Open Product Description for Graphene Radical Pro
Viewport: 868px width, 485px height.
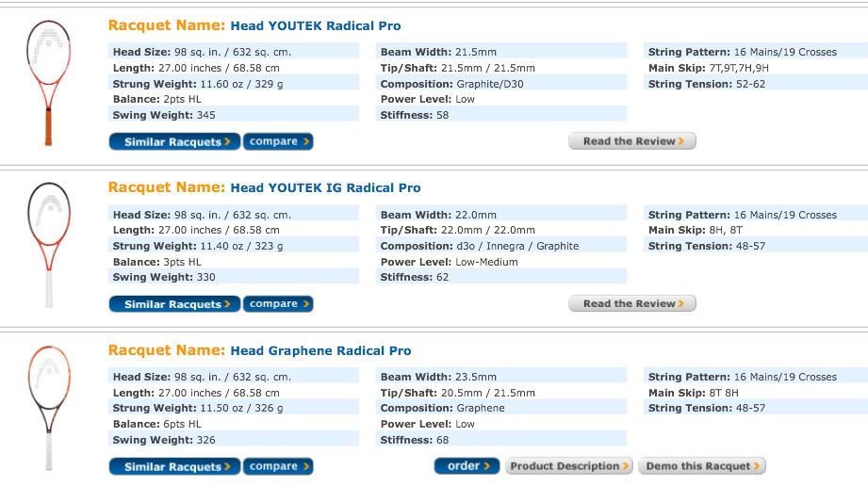point(568,466)
